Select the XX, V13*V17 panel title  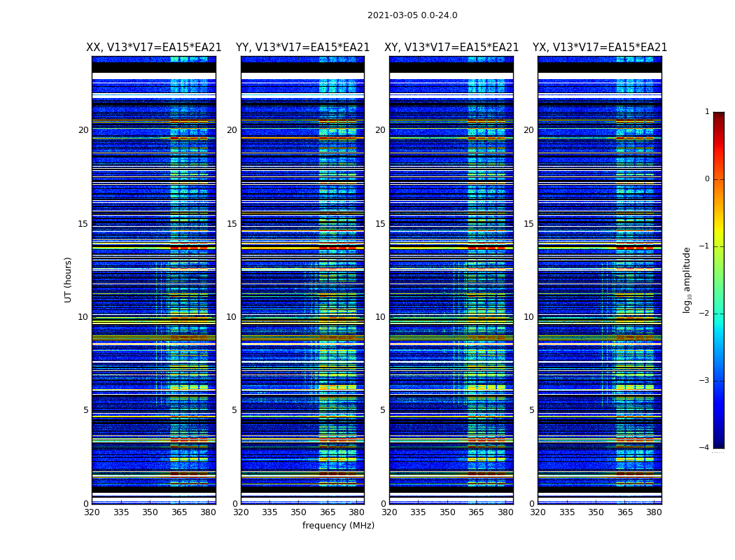tap(153, 48)
